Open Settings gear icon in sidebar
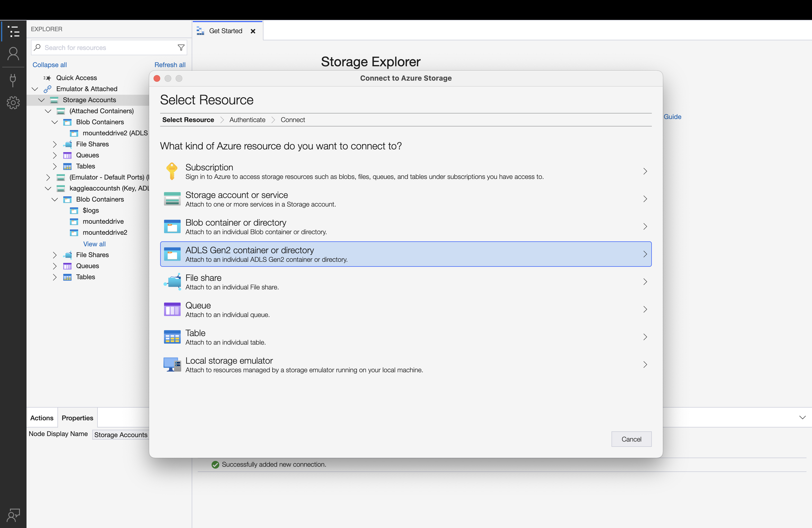 click(x=13, y=102)
